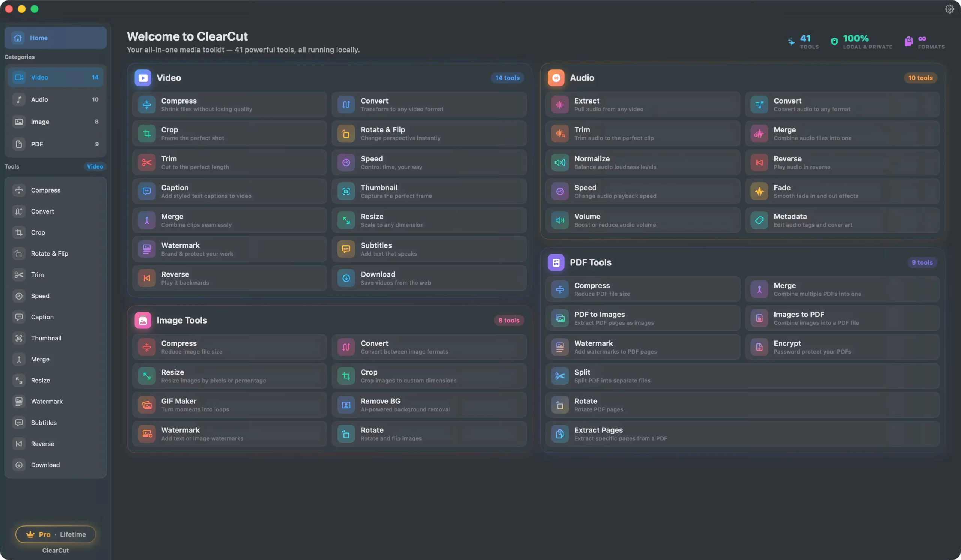Open the audio Trim tool card
961x560 pixels.
[643, 133]
